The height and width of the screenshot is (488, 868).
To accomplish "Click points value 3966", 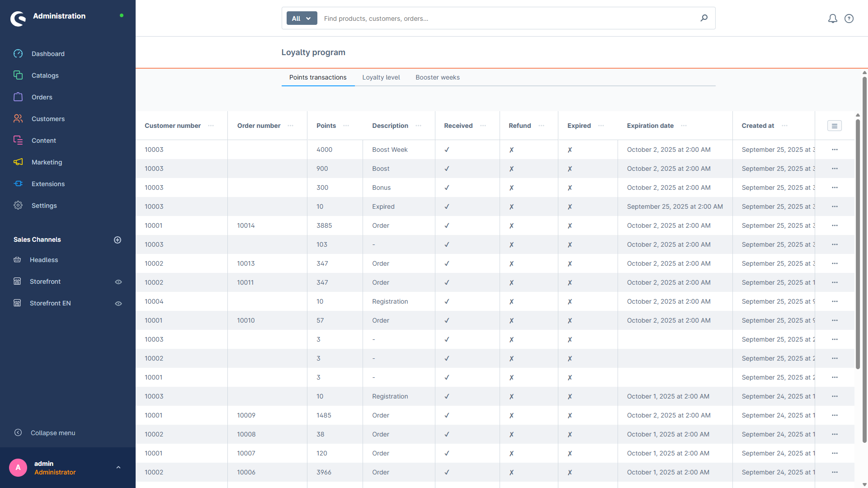I will click(x=324, y=472).
